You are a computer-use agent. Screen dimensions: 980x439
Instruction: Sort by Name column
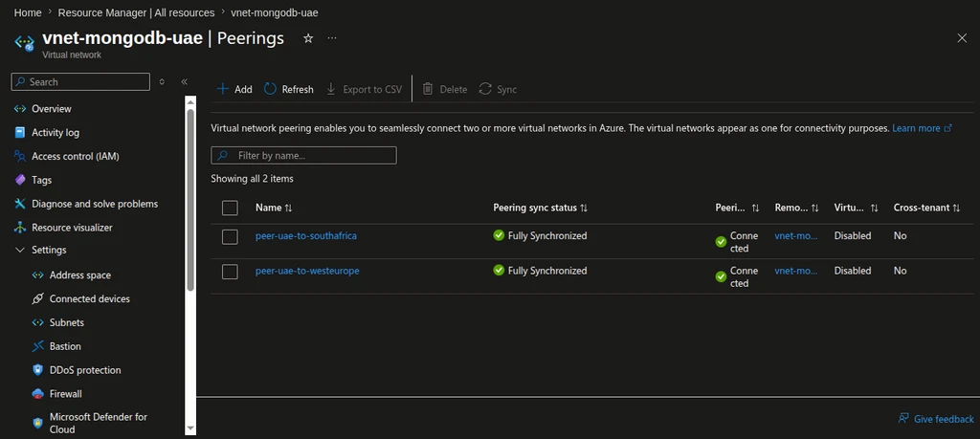click(274, 208)
